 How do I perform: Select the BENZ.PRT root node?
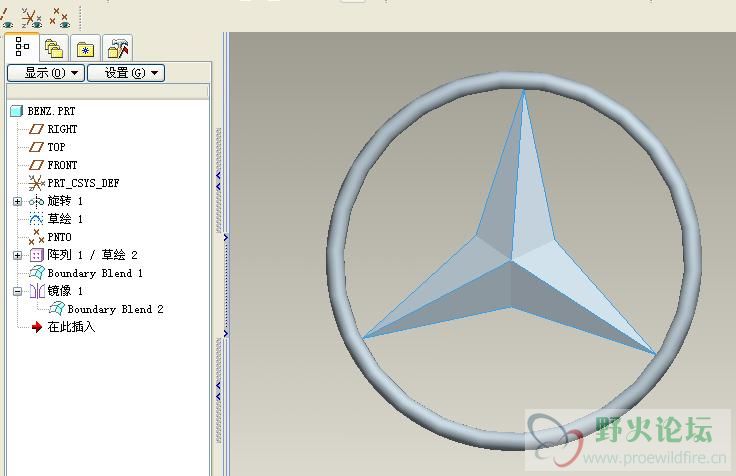tap(43, 111)
